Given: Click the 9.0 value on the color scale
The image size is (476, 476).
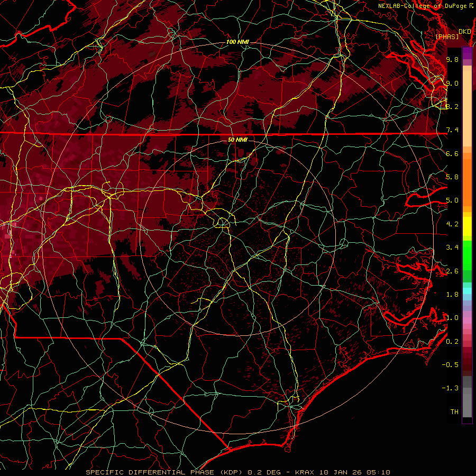Looking at the screenshot, I should (x=452, y=83).
